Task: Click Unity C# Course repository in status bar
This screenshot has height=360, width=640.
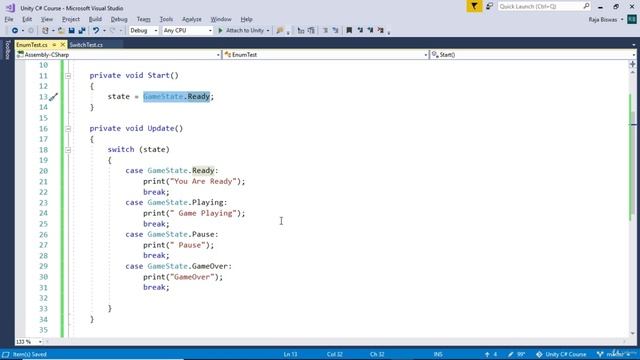Action: (x=561, y=354)
